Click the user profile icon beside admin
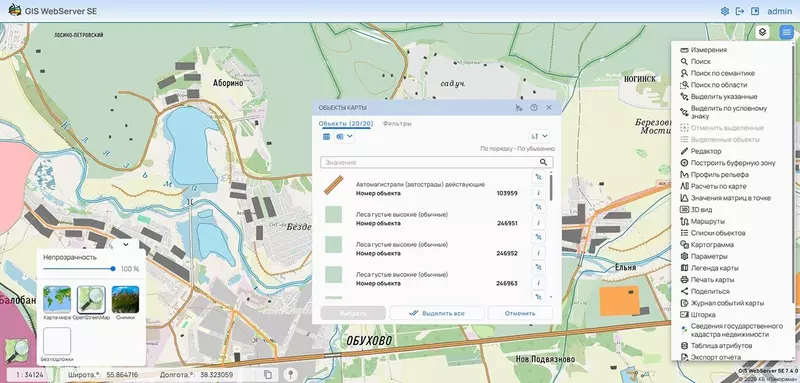Image resolution: width=800 pixels, height=383 pixels. tap(755, 11)
